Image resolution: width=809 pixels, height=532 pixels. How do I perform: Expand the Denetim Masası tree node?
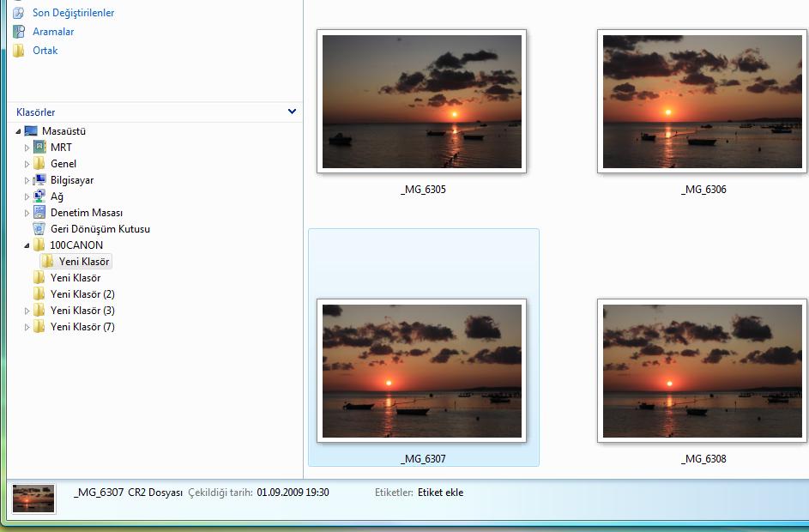(x=27, y=213)
